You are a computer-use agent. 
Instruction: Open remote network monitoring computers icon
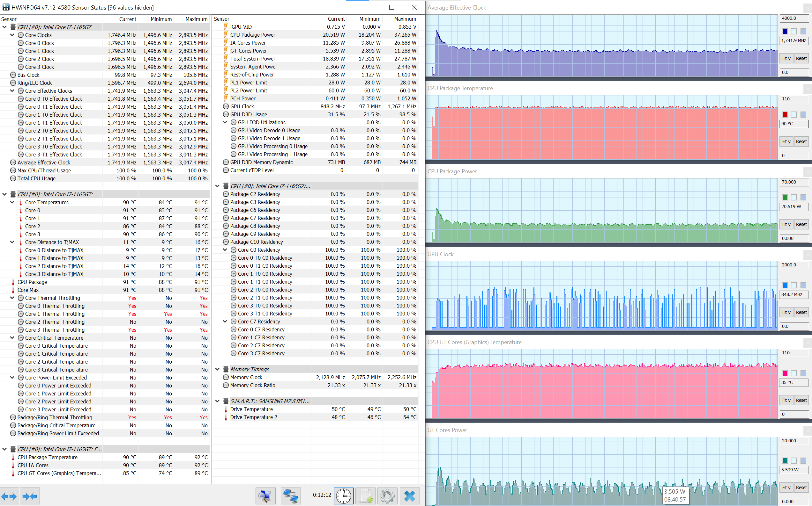click(x=290, y=496)
